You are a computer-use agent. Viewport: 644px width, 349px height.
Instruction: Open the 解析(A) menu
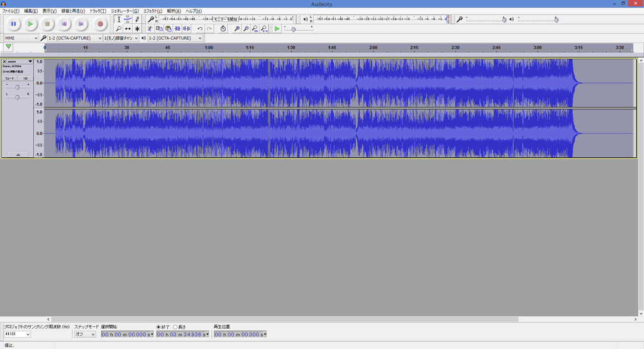coord(174,11)
